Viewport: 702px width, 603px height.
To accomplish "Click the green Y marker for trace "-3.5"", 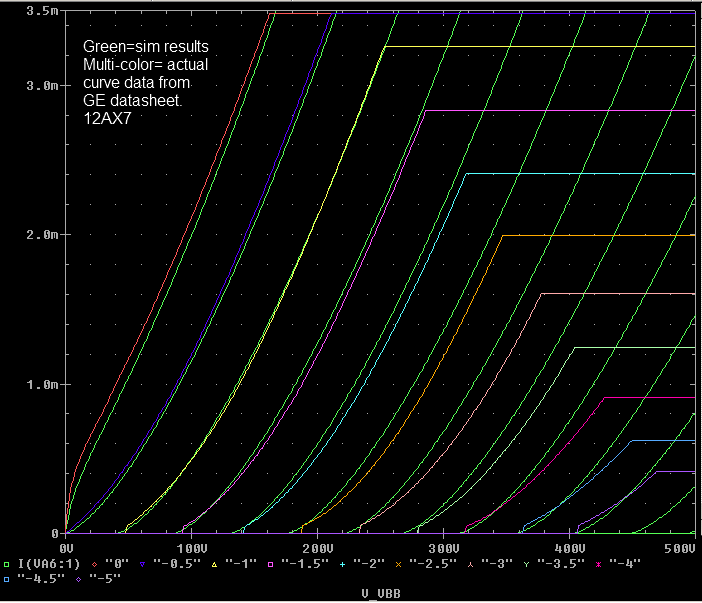I will coord(526,565).
